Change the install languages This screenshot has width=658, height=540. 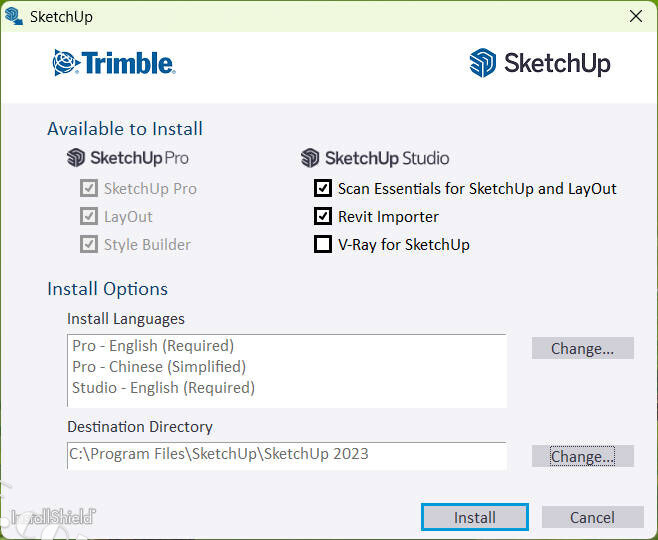582,348
